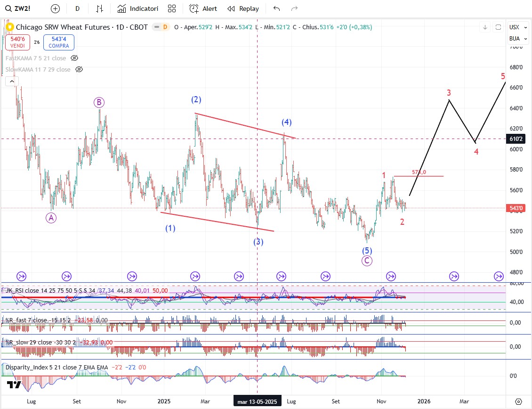Click the fullscreen frame icon in chart header
532x409 pixels.
498,27
